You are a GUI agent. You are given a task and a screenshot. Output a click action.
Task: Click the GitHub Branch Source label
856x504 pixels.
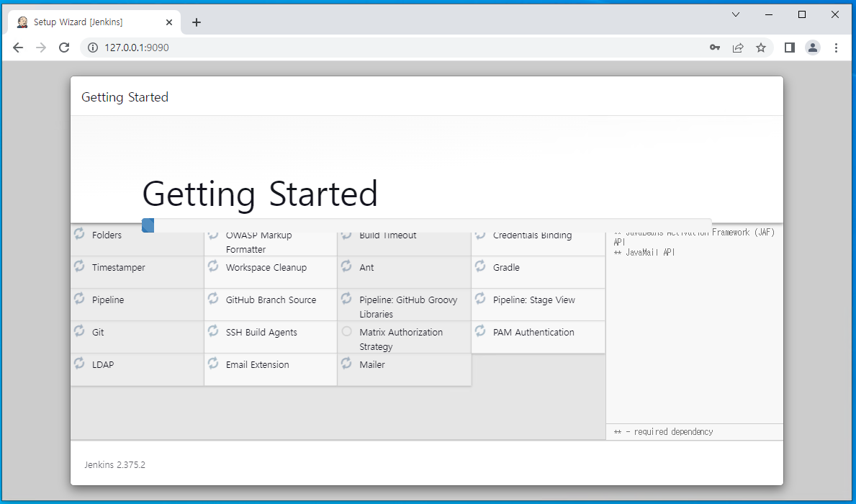(271, 300)
